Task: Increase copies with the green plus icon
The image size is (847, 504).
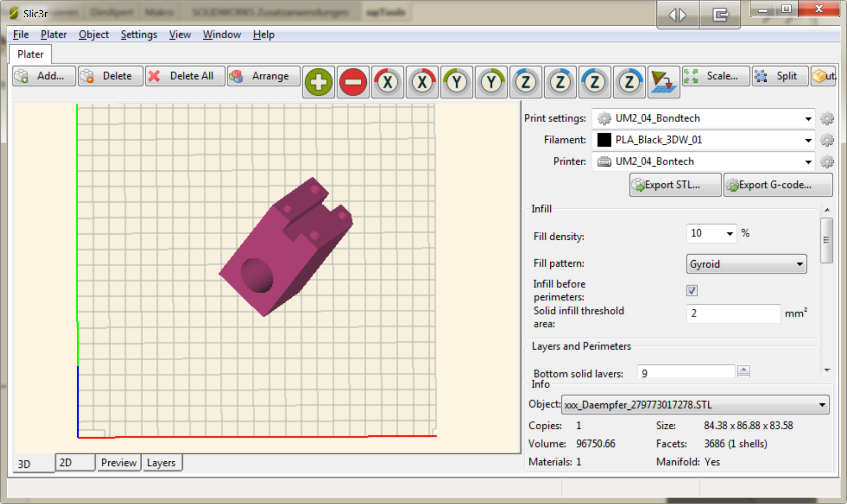Action: coord(318,81)
